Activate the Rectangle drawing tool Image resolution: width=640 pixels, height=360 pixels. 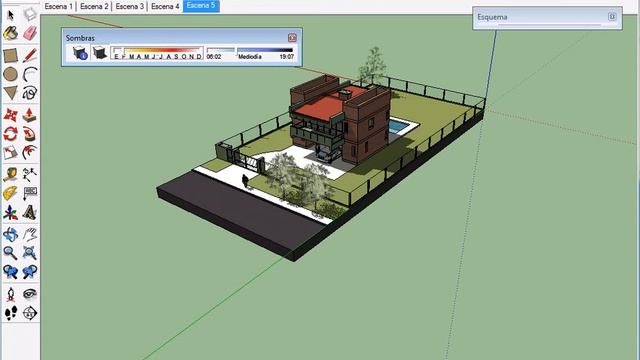click(11, 56)
